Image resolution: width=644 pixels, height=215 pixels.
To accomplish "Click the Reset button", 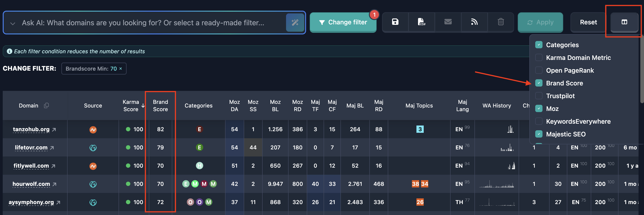I will coord(588,22).
